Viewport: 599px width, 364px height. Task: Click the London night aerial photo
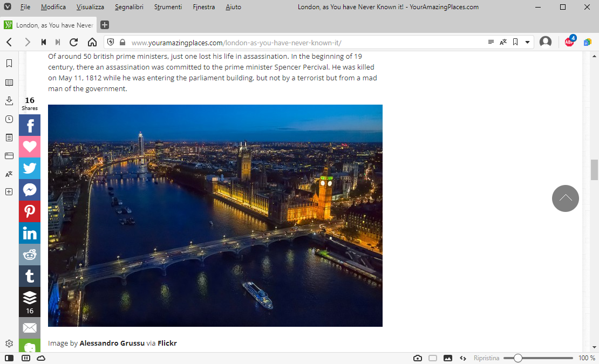(x=215, y=216)
